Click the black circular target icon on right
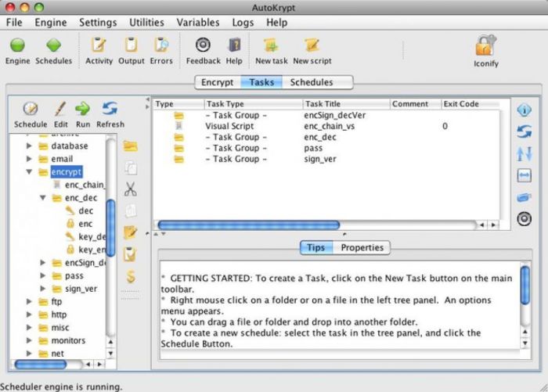The width and height of the screenshot is (548, 392). point(525,219)
